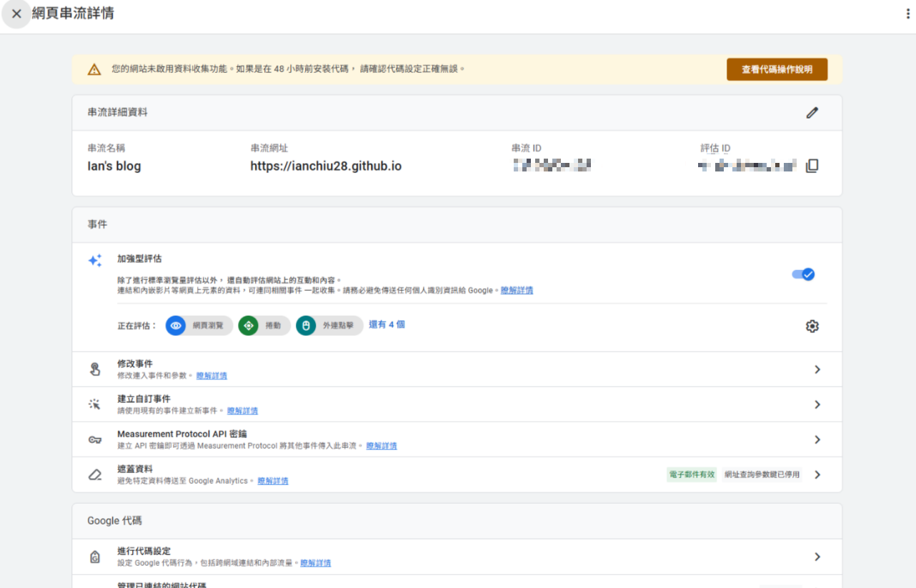
Task: Open 瞭解詳情 link in Measurement Protocol row
Action: click(x=382, y=446)
